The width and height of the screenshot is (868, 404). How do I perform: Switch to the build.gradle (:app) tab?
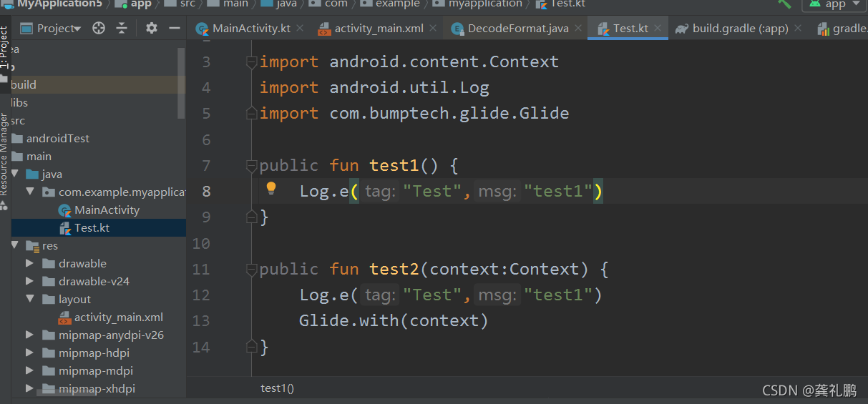coord(740,29)
